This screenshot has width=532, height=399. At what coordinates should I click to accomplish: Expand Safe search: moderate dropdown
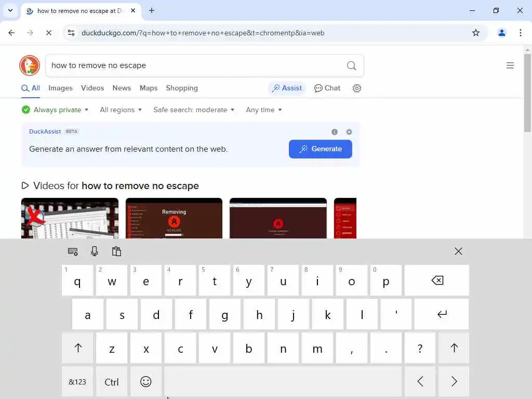click(x=194, y=110)
